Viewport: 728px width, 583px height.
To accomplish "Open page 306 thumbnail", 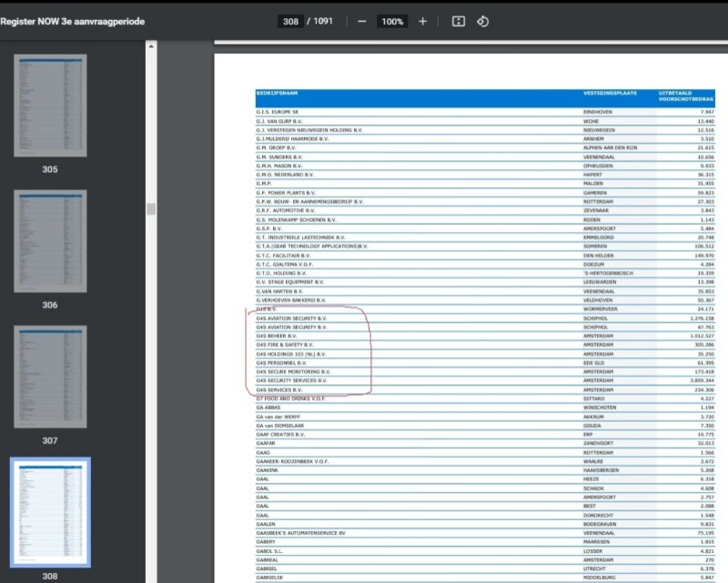I will tap(50, 241).
